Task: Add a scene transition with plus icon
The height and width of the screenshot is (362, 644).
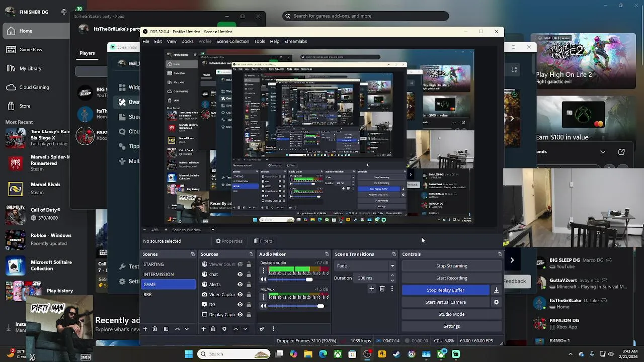Action: (372, 289)
